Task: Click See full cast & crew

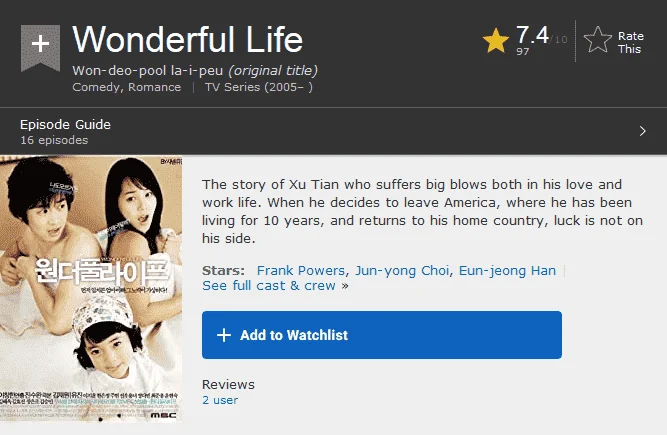Action: pos(275,285)
